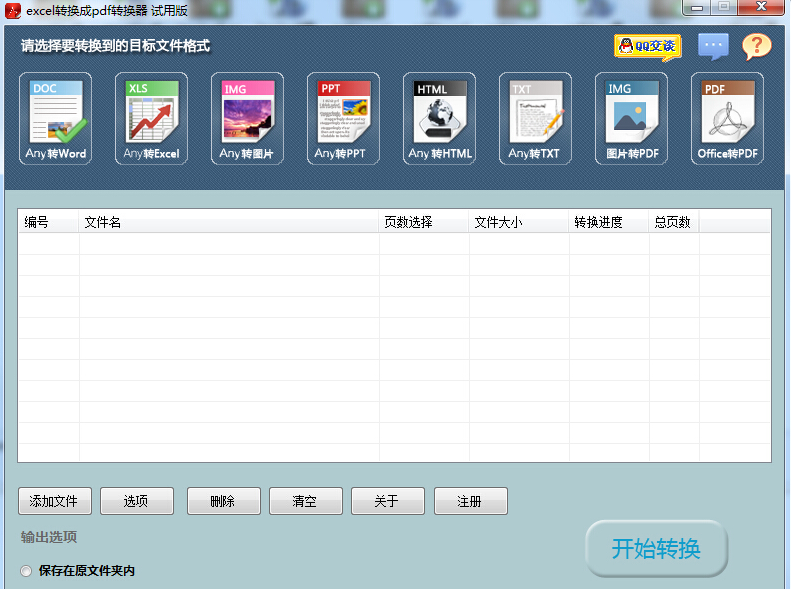Click the 注册 register button
The image size is (791, 589).
pyautogui.click(x=471, y=501)
